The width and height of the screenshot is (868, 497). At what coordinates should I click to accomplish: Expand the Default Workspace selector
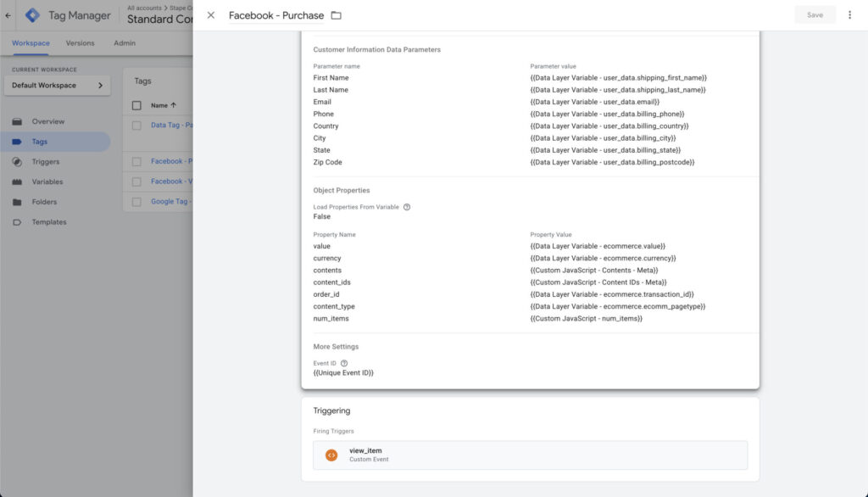[x=57, y=86]
